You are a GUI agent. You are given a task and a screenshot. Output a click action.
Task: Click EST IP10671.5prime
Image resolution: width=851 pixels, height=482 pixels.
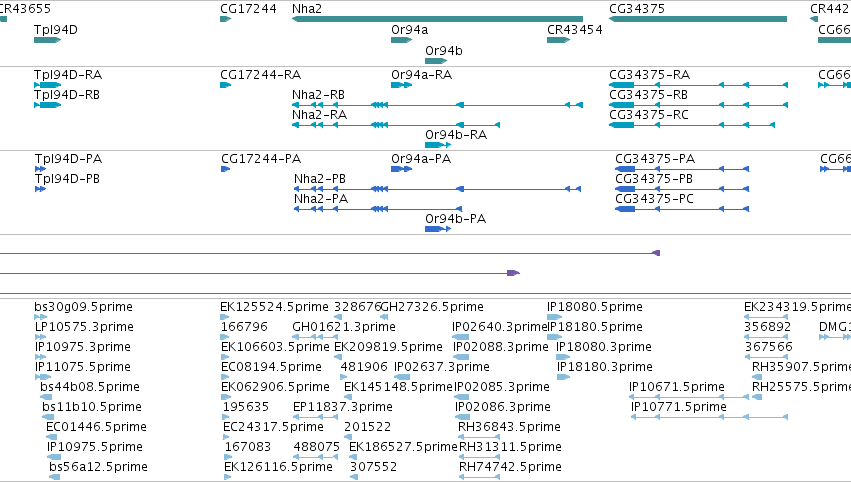coord(676,388)
